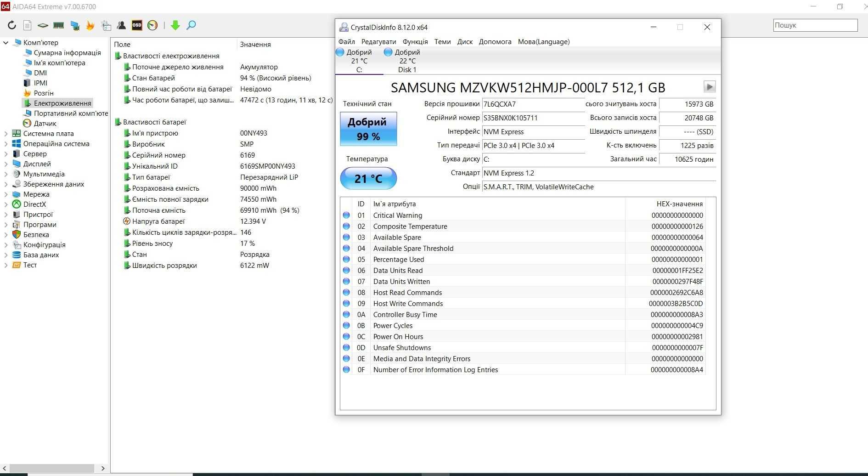
Task: Open Мова(Language) menu in CrystalDiskInfo
Action: [544, 41]
